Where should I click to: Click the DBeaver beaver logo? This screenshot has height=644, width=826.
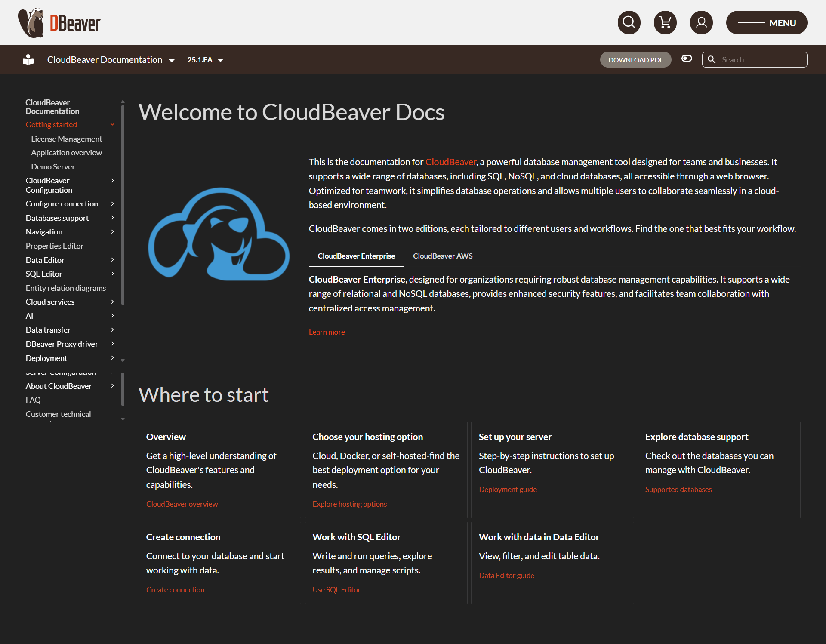point(31,23)
